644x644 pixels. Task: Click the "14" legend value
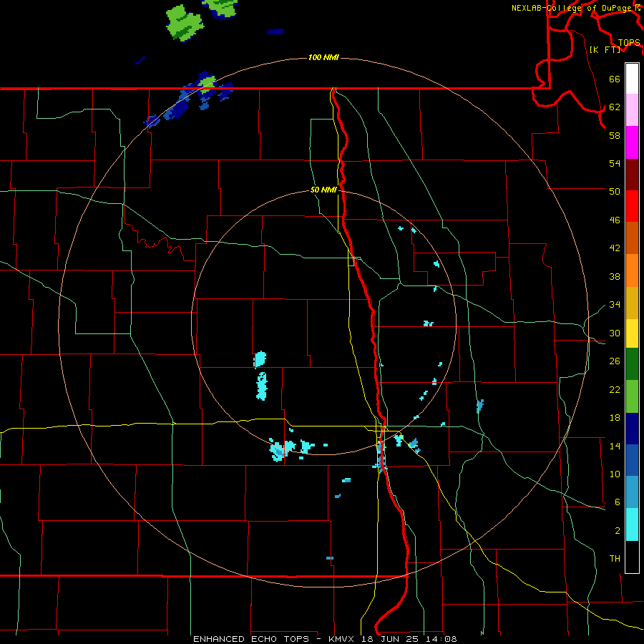click(615, 447)
